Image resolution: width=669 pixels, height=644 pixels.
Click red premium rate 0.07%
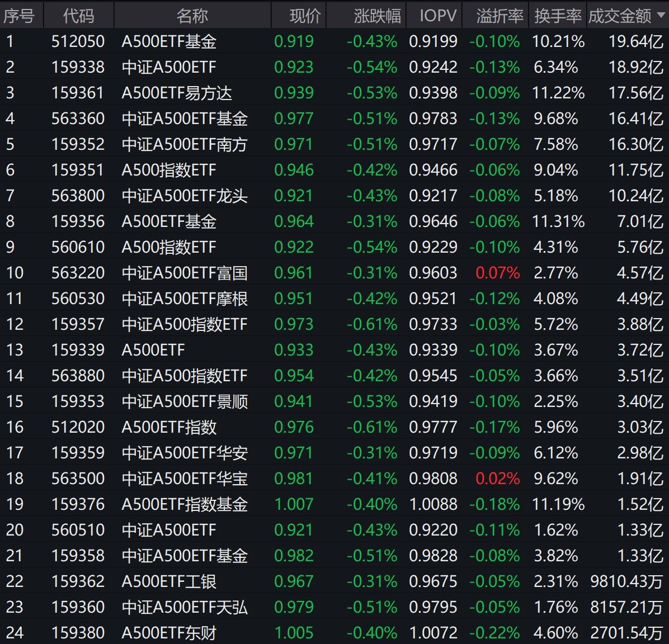point(498,273)
